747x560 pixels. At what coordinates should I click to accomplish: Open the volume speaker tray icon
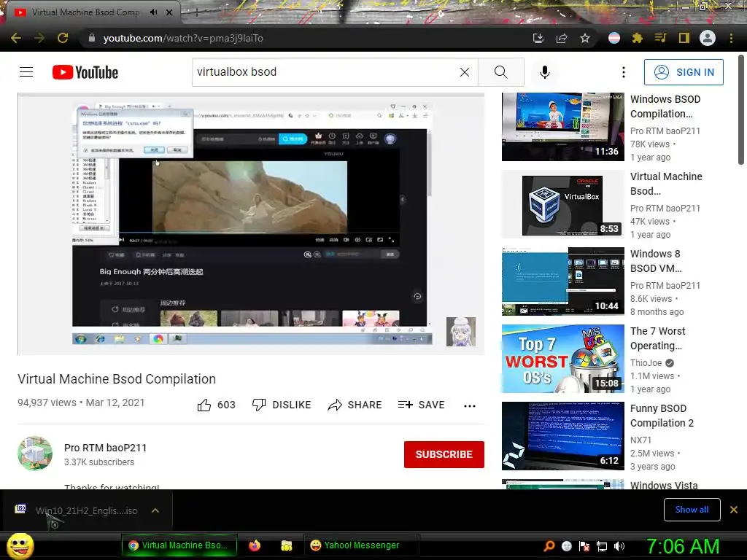point(619,546)
